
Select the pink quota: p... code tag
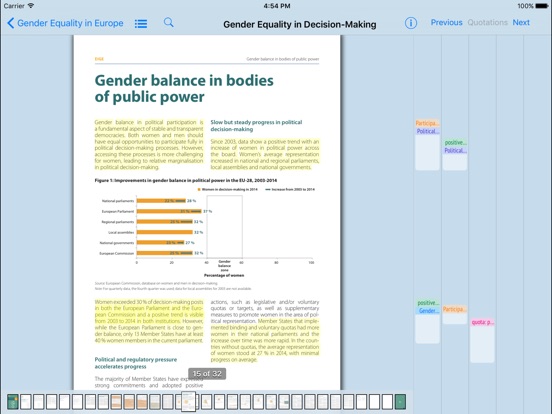[482, 322]
